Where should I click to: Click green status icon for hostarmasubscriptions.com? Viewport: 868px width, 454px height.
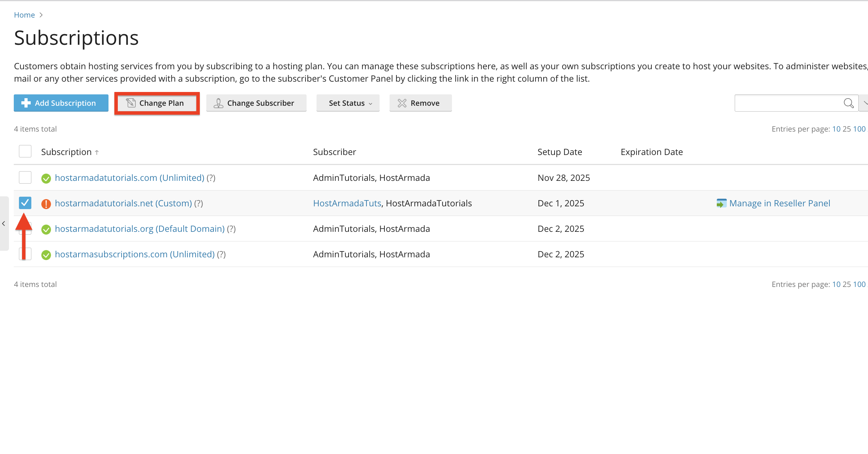pos(46,255)
